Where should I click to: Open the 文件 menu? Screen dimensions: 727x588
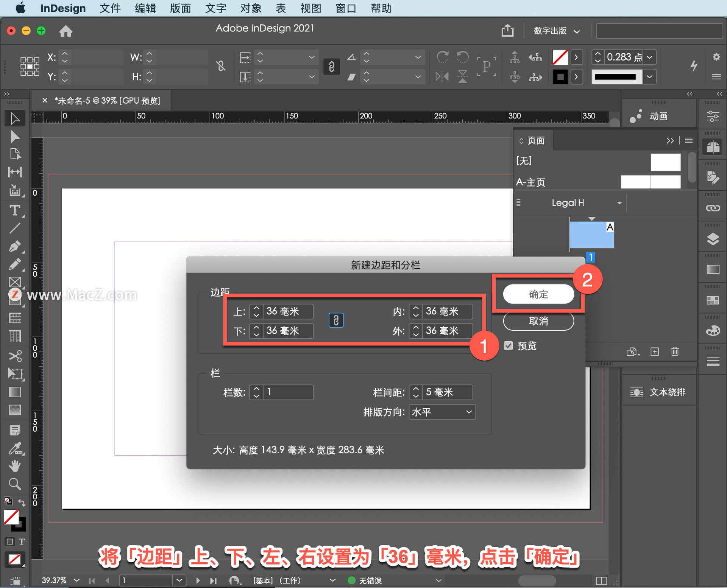[110, 8]
